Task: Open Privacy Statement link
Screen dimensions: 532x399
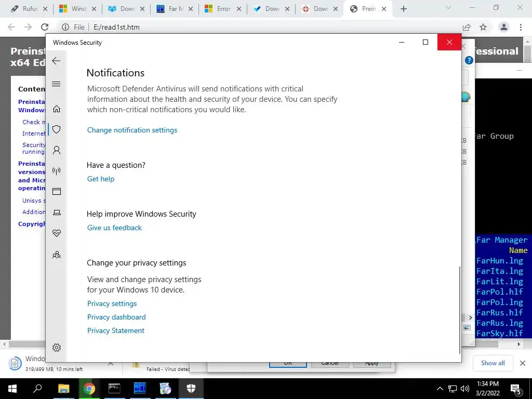Action: click(x=116, y=330)
